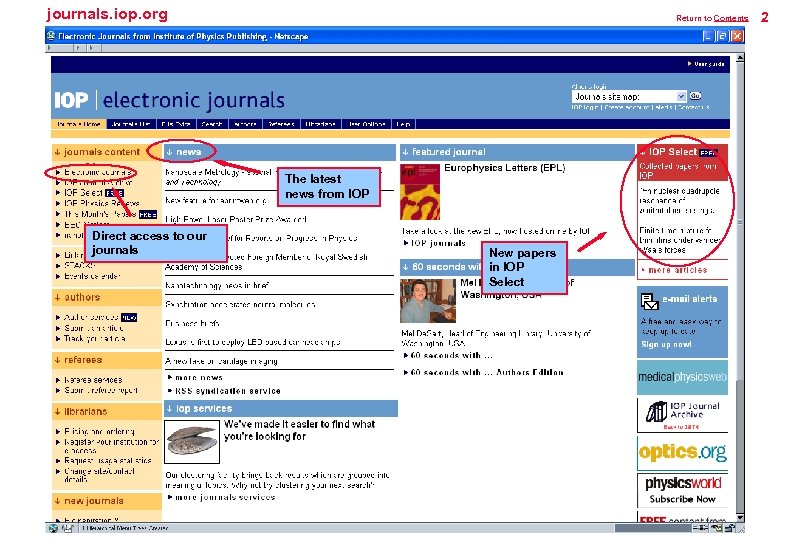The image size is (794, 540).
Task: Click the Go button beside site map
Action: click(x=695, y=96)
